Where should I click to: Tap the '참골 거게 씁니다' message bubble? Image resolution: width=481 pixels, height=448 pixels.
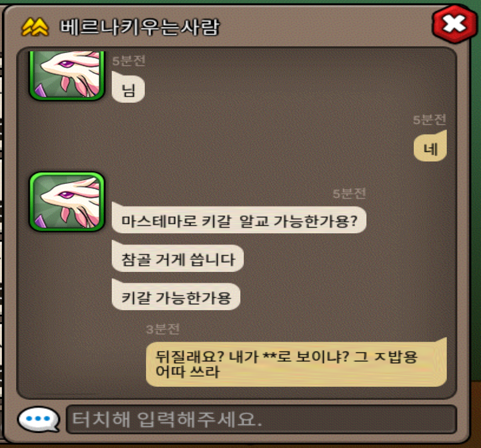click(x=177, y=259)
